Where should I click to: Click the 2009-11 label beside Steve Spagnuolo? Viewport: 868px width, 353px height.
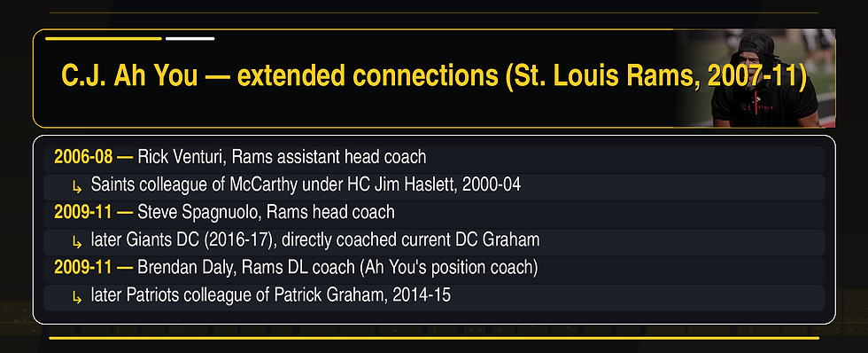(83, 212)
